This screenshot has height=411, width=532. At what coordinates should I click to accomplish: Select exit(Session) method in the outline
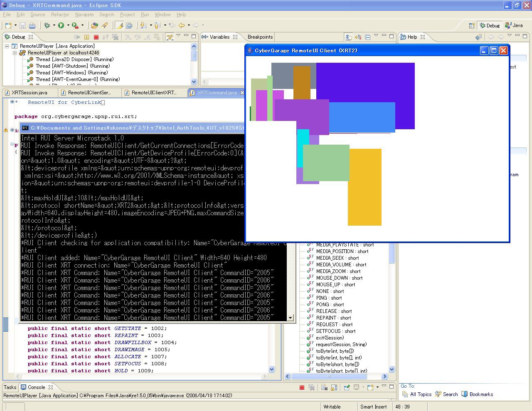click(330, 338)
